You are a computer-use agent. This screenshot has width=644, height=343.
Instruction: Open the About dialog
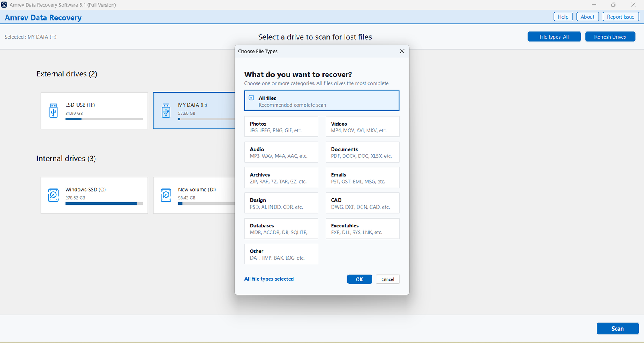pyautogui.click(x=587, y=17)
